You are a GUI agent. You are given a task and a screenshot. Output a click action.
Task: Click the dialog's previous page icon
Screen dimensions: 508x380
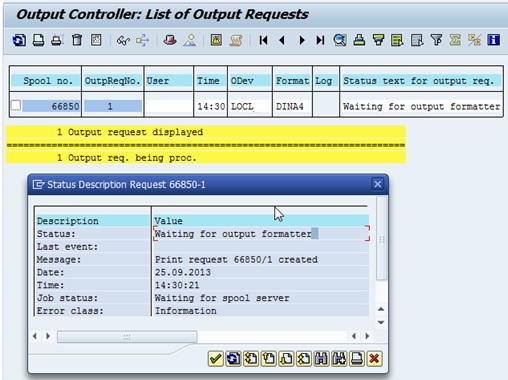coord(268,359)
